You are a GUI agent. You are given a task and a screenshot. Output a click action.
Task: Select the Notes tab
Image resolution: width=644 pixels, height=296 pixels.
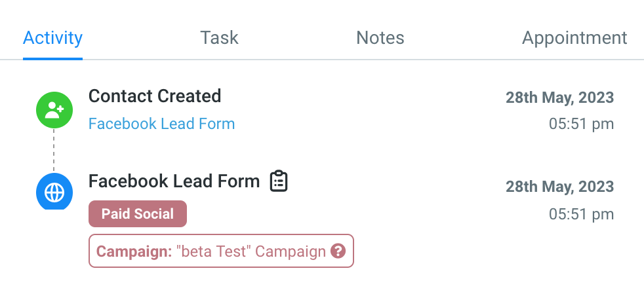[380, 38]
